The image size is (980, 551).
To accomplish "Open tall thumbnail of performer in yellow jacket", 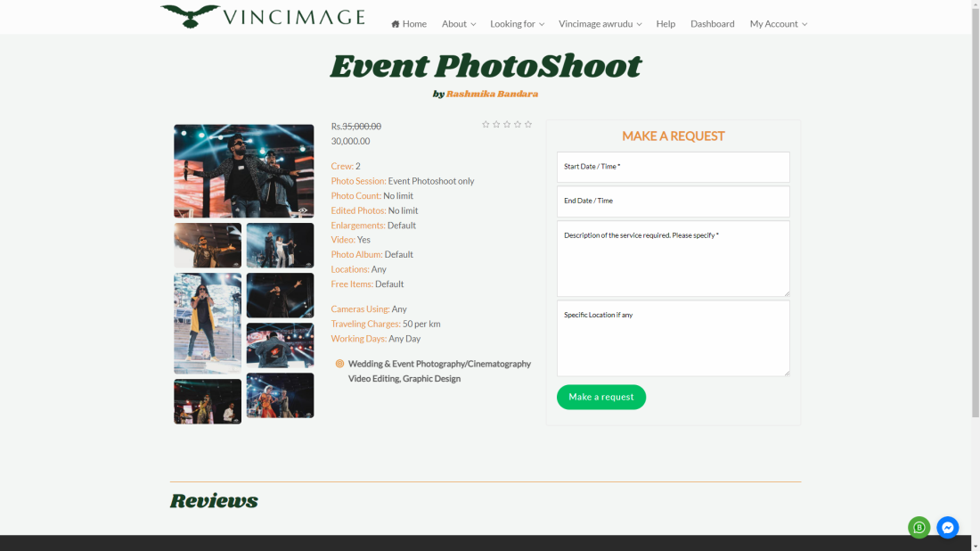I will pos(208,324).
